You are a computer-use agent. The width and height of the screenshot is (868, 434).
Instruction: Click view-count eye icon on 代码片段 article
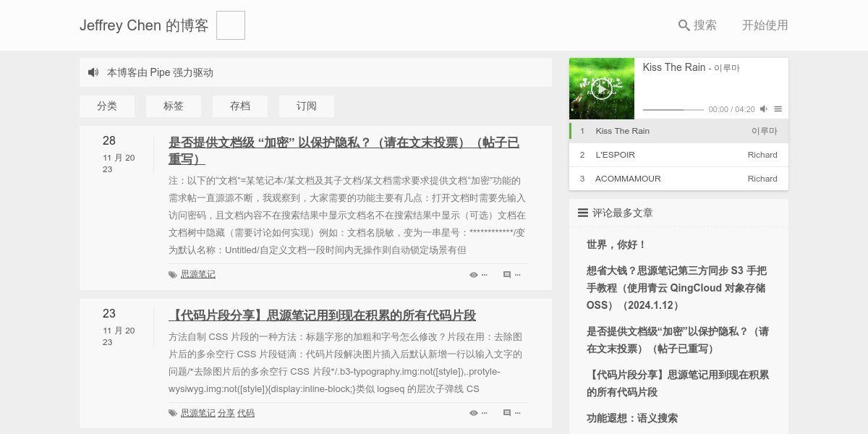474,414
